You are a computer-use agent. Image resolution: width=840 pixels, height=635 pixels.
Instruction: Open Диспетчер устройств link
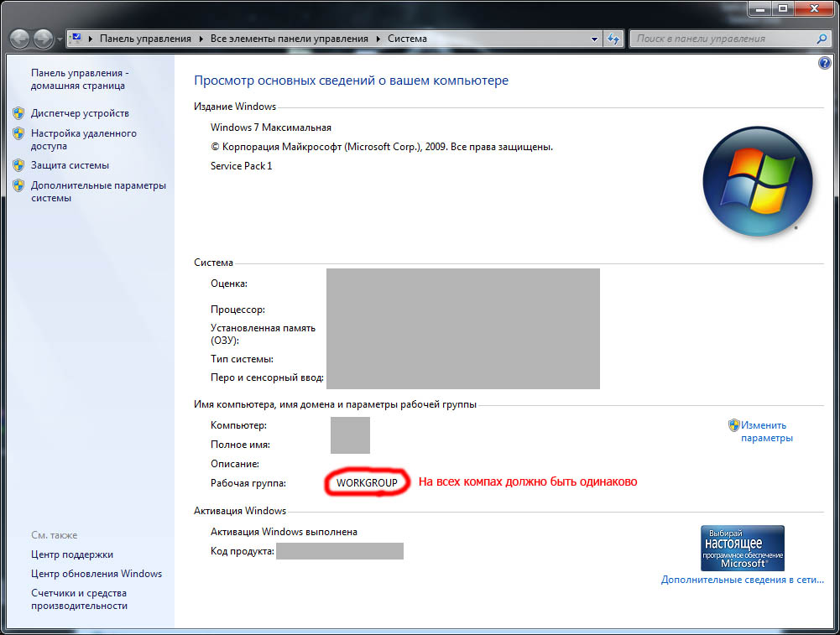80,113
